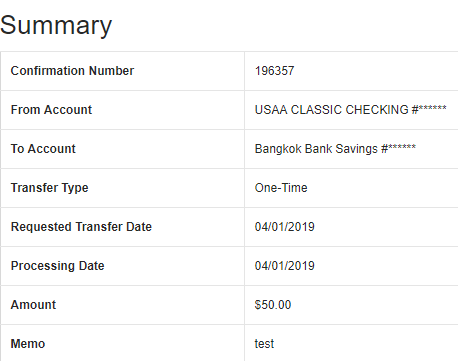
Task: Click the Summary heading
Action: (x=56, y=26)
